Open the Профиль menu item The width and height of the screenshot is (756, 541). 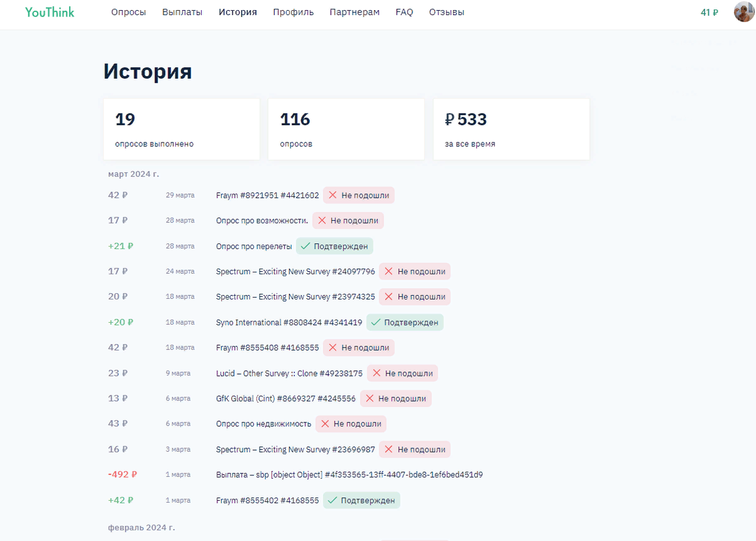[x=294, y=12]
